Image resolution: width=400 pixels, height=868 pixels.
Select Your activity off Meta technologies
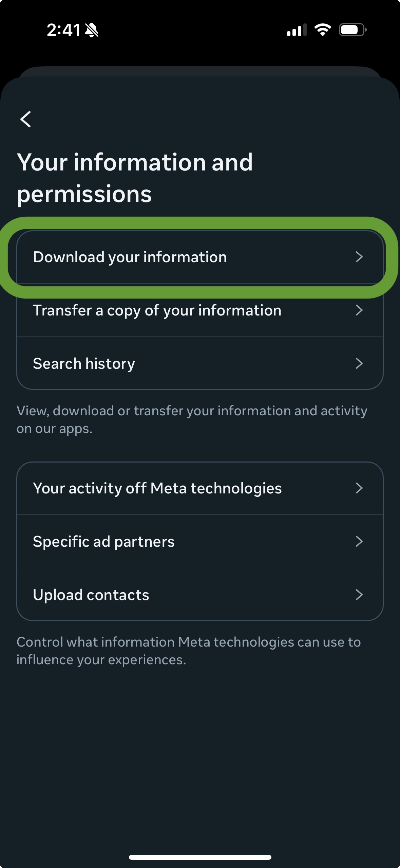(157, 488)
